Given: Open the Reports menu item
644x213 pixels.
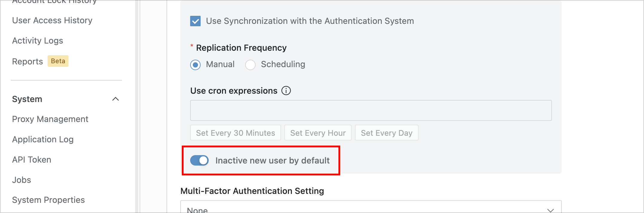Looking at the screenshot, I should coord(28,61).
